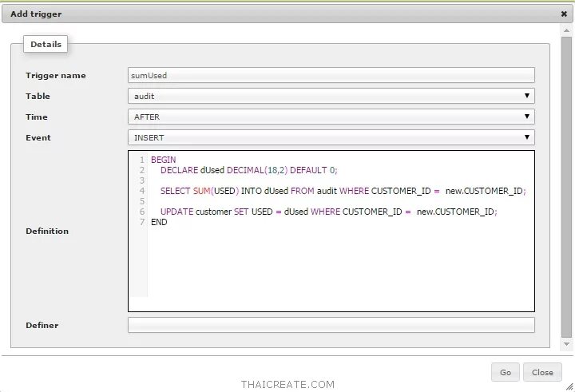This screenshot has width=575, height=392.
Task: Click BEGIN keyword on line 1
Action: click(x=163, y=160)
